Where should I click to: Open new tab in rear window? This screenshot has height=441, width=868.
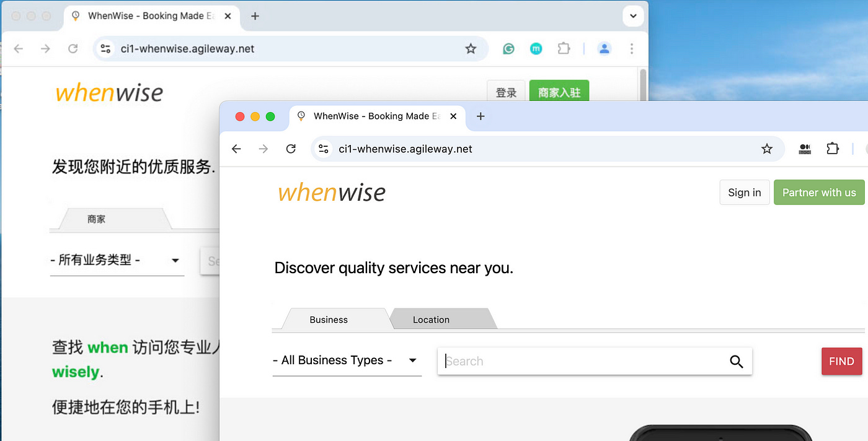[255, 16]
